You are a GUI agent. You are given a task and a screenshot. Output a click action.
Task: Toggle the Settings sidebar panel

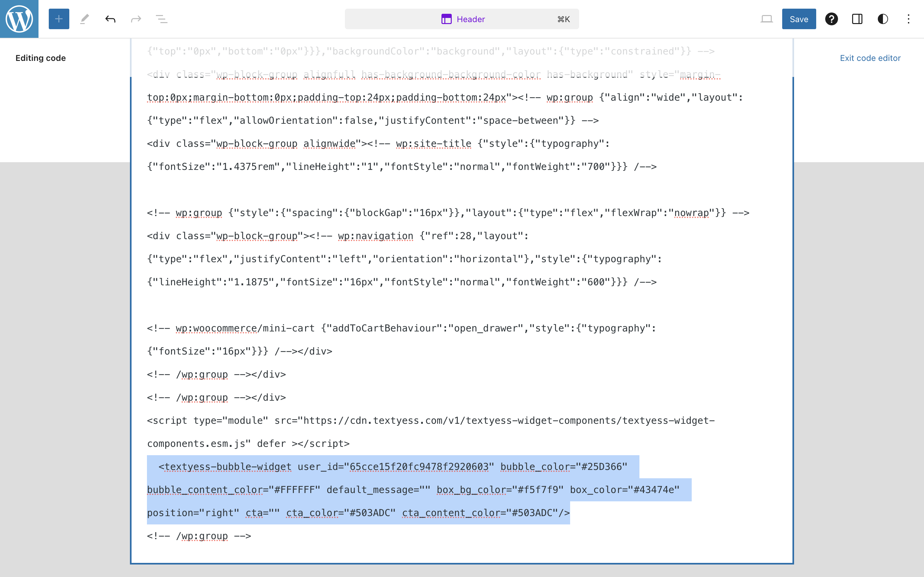tap(857, 19)
